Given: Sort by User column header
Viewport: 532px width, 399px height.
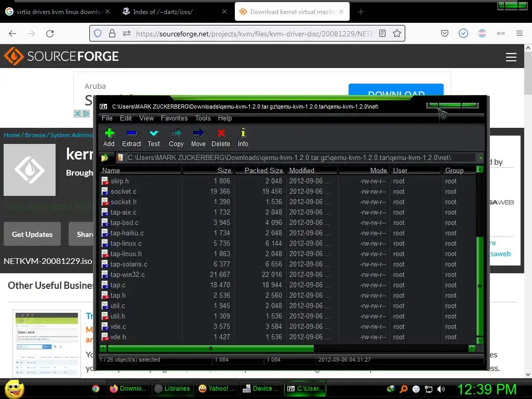Looking at the screenshot, I should 416,170.
